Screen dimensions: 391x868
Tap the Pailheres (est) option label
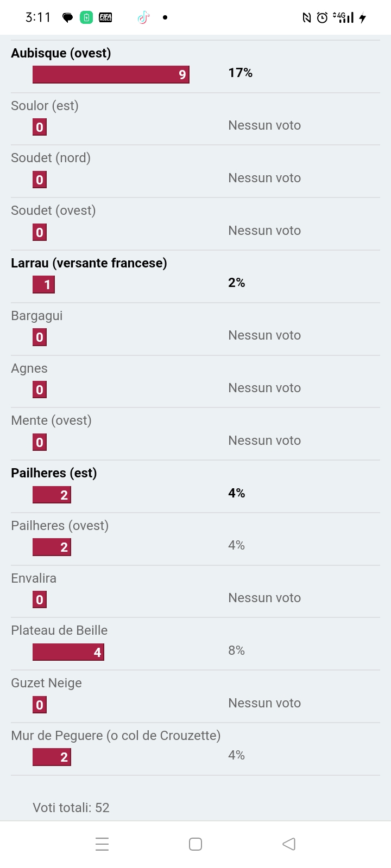click(x=54, y=473)
